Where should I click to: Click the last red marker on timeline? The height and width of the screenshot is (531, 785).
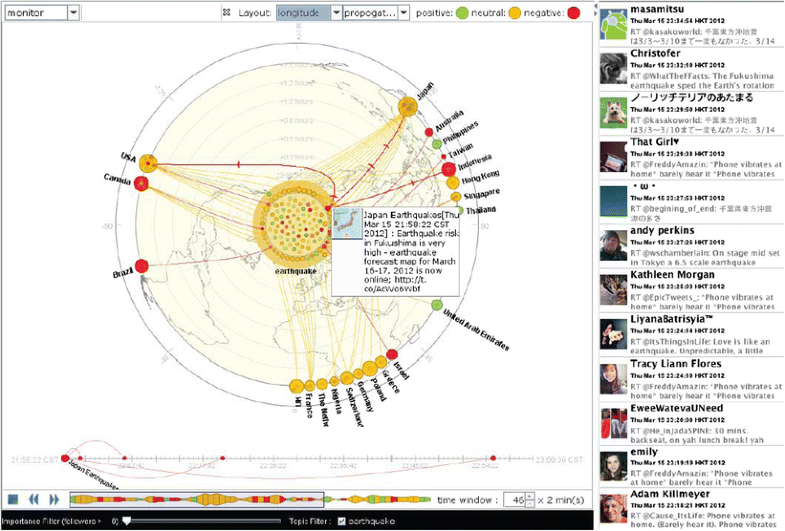point(493,458)
